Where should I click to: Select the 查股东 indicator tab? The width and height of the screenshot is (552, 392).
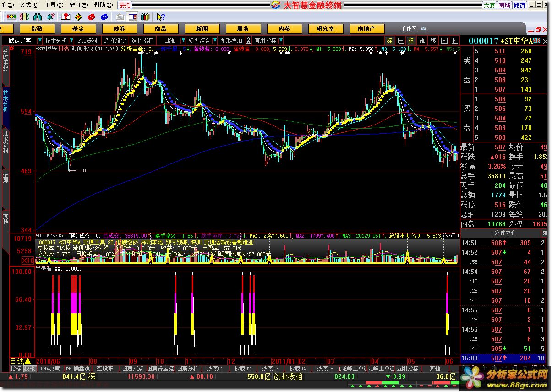click(x=105, y=368)
